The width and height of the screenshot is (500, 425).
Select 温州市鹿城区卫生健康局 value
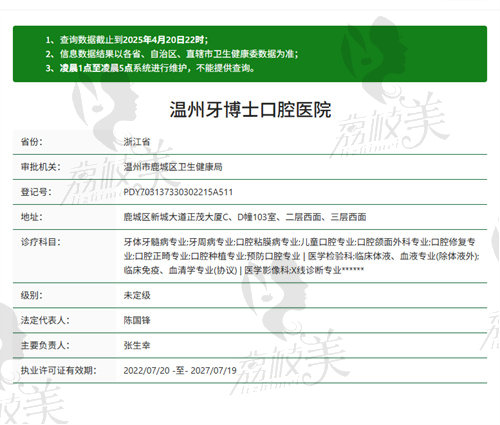click(x=173, y=167)
